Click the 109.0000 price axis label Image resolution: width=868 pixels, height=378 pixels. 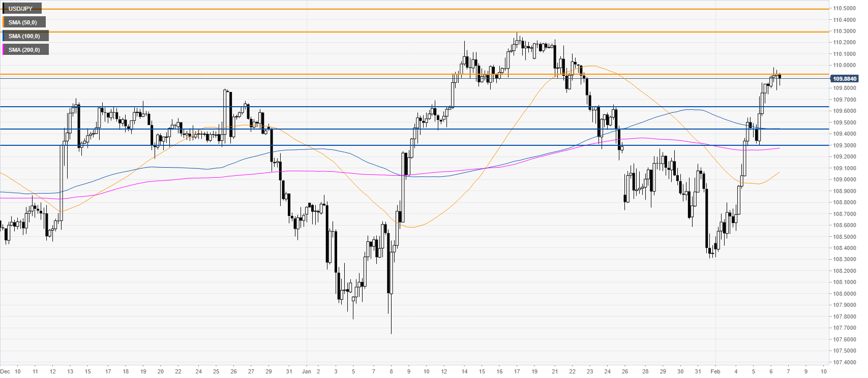click(x=844, y=180)
